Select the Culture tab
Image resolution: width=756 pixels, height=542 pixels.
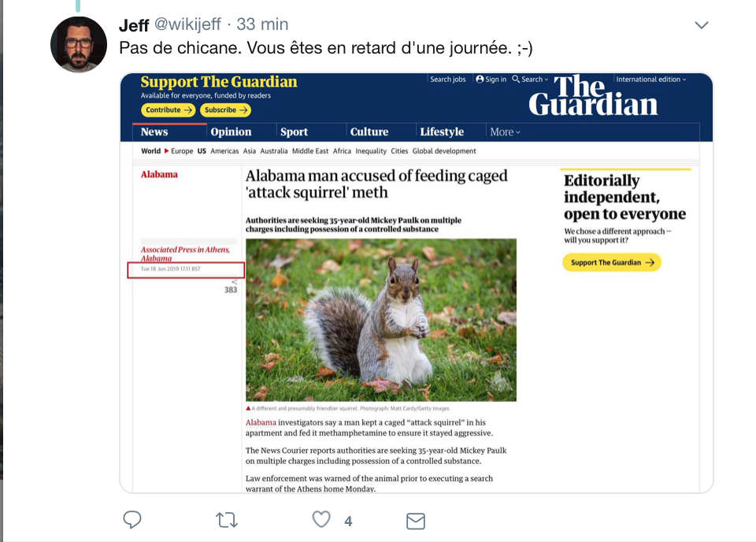(x=369, y=132)
